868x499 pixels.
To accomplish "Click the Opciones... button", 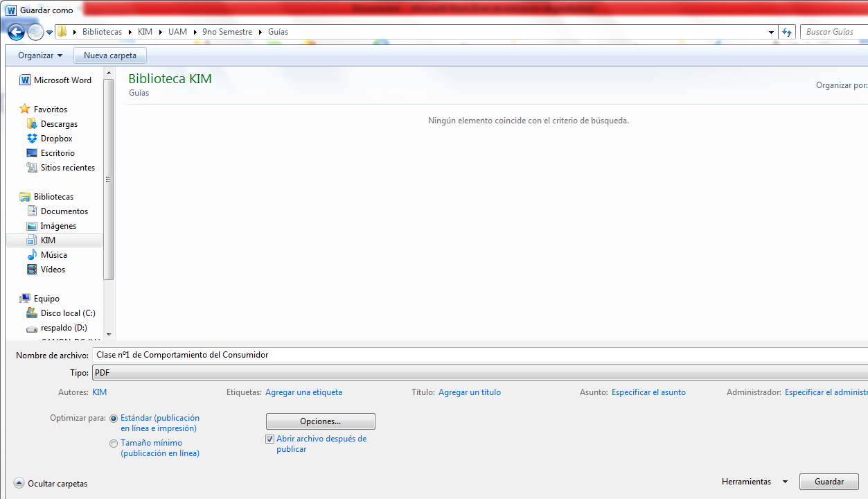I will point(320,421).
